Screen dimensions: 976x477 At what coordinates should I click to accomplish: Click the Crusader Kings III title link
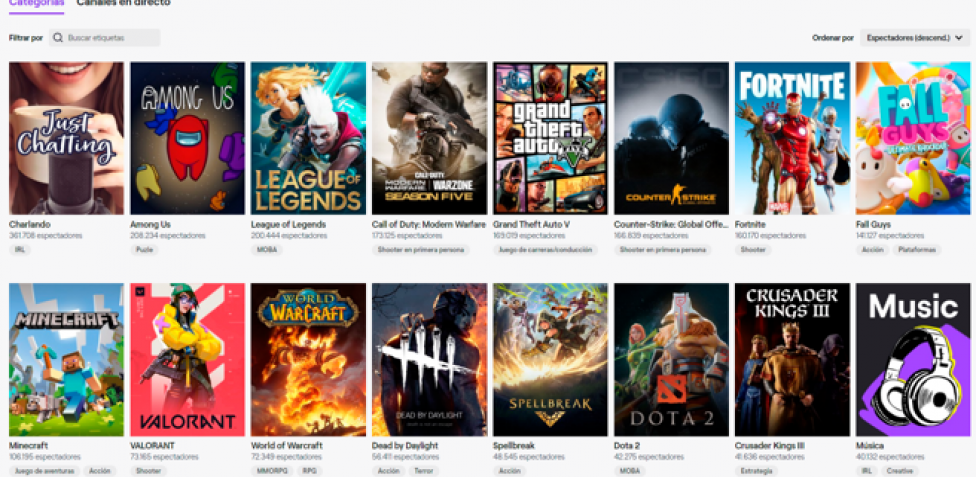769,446
